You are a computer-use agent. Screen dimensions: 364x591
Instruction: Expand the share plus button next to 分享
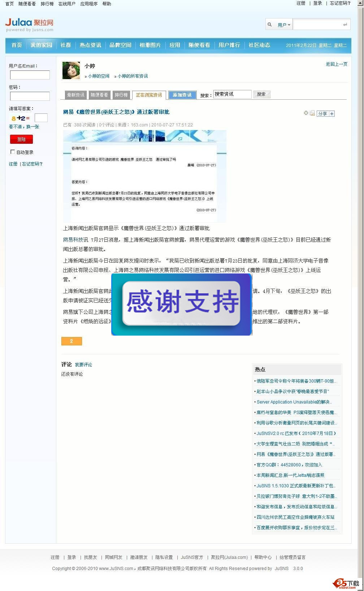[332, 113]
